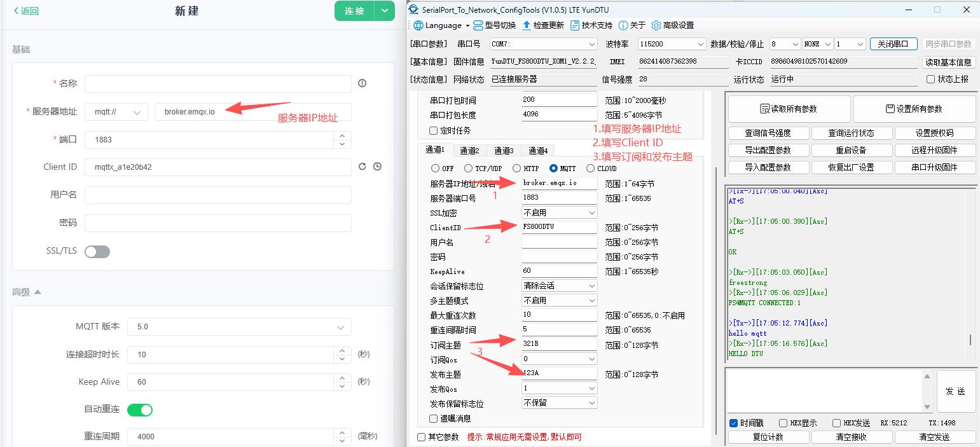980x447 pixels.
Task: Open the 发布保留标志位 dropdown
Action: (559, 403)
